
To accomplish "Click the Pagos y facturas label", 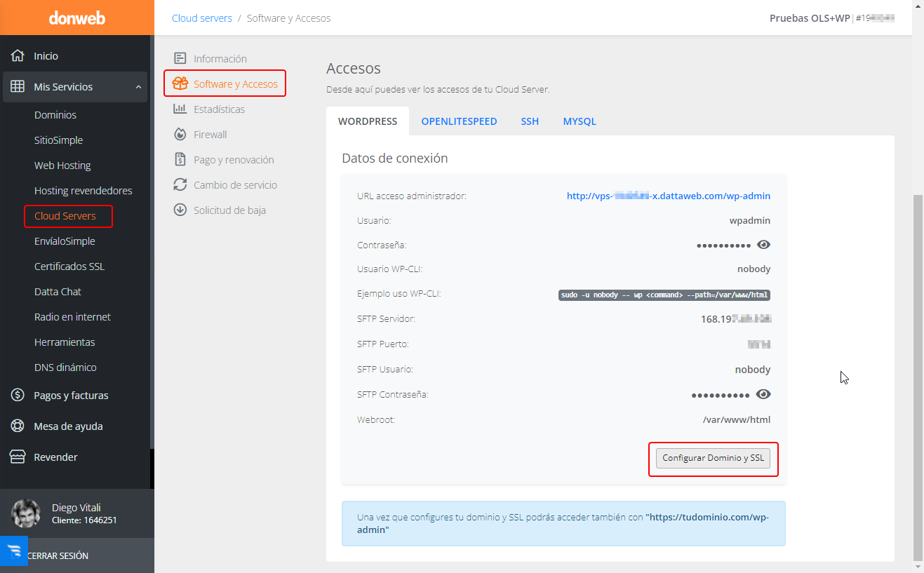I will [x=71, y=396].
